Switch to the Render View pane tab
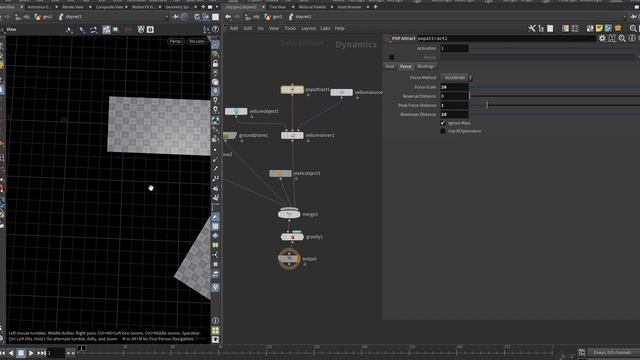640x360 pixels. (x=73, y=7)
